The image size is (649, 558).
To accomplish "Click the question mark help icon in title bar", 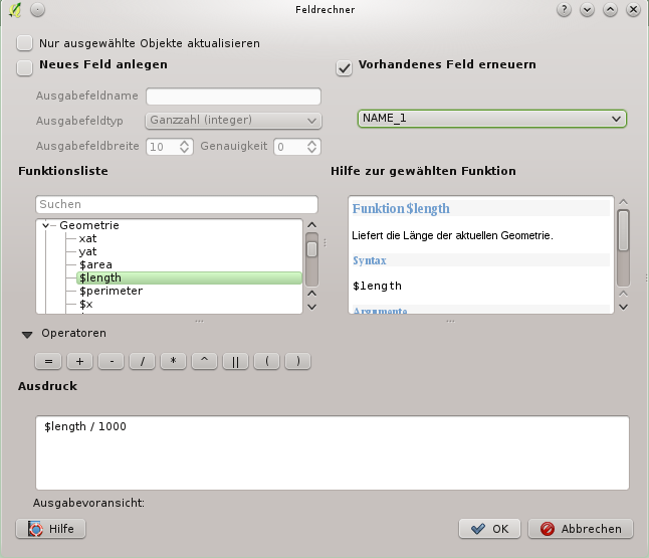I will pyautogui.click(x=564, y=10).
